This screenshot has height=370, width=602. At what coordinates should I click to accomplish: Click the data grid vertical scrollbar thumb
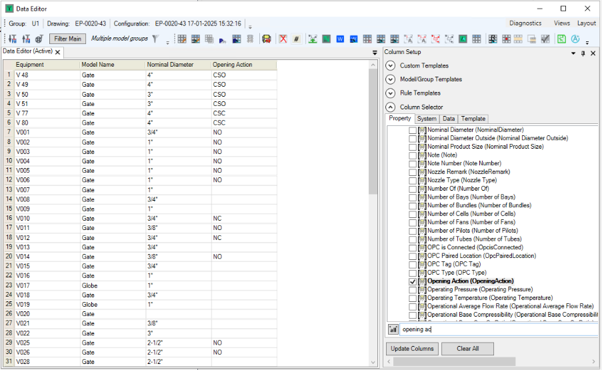(x=372, y=132)
